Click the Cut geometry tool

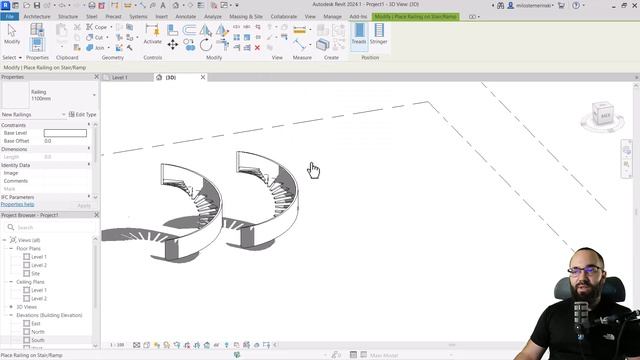95,38
